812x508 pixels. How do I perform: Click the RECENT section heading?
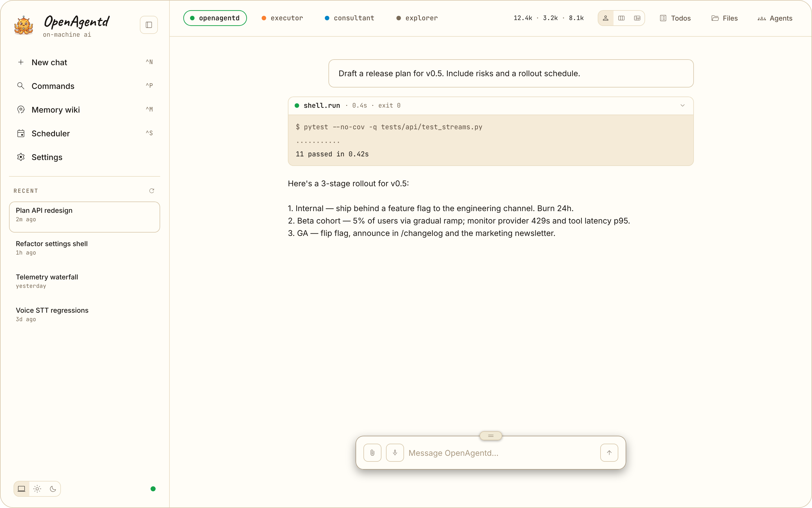coord(26,191)
